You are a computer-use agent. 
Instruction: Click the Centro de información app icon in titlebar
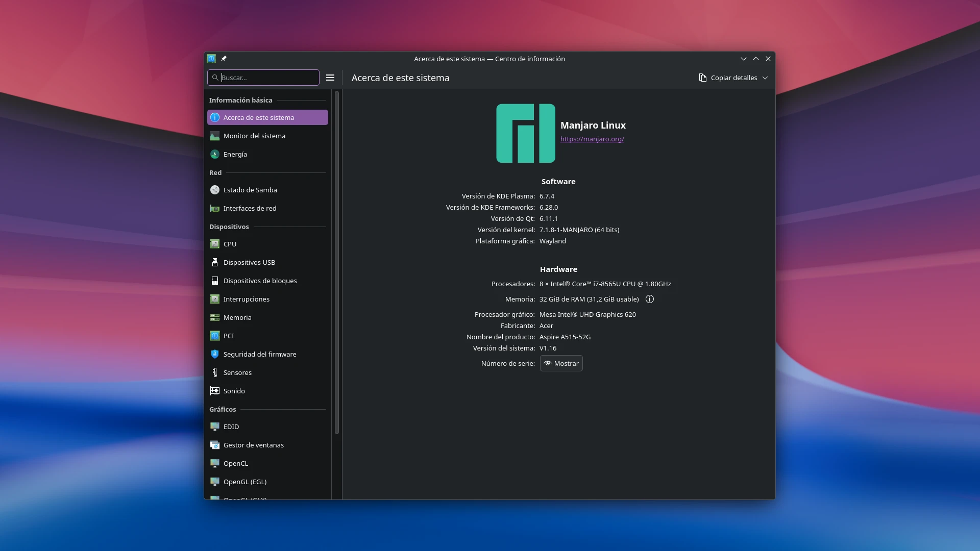(211, 59)
